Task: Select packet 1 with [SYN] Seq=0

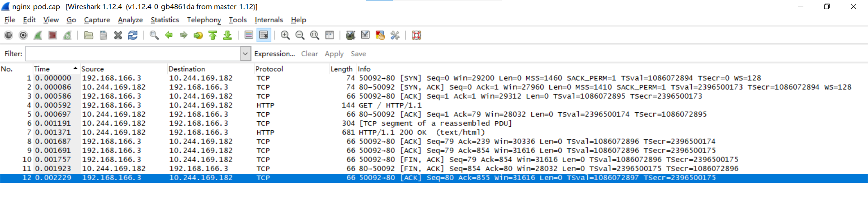Action: click(434, 78)
